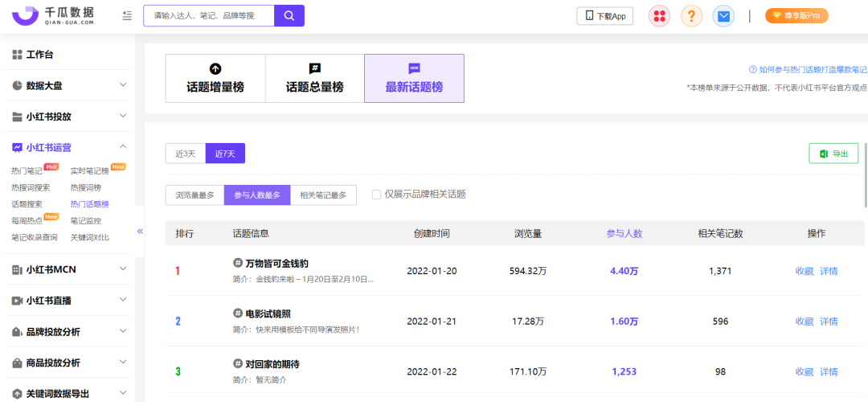Expand 小红书直播 chevron
Image resolution: width=868 pixels, height=402 pixels.
click(123, 300)
